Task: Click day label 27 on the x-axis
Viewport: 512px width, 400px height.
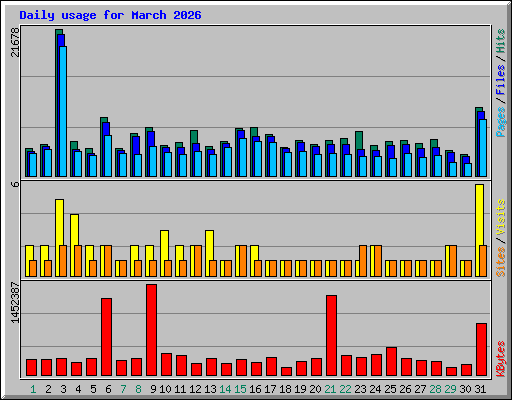Action: pos(420,389)
